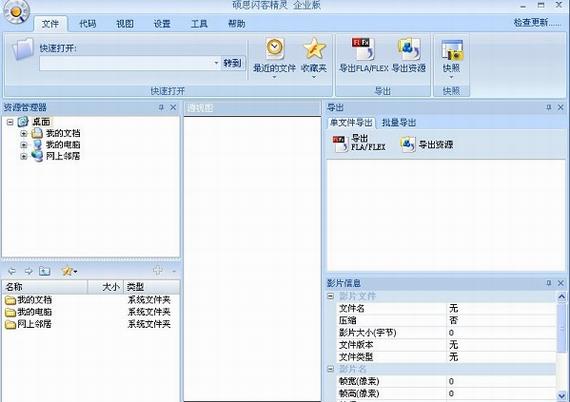570x402 pixels.
Task: Open the 视图 ribbon tab
Action: [x=125, y=24]
